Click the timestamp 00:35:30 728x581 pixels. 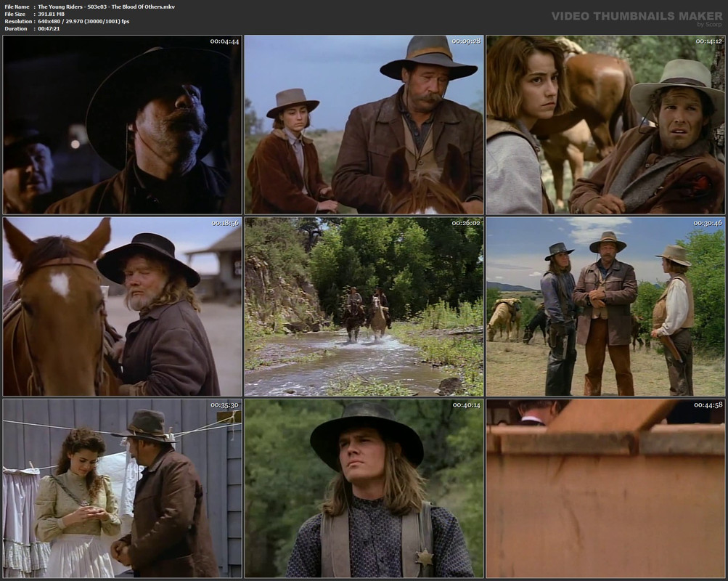coord(224,405)
